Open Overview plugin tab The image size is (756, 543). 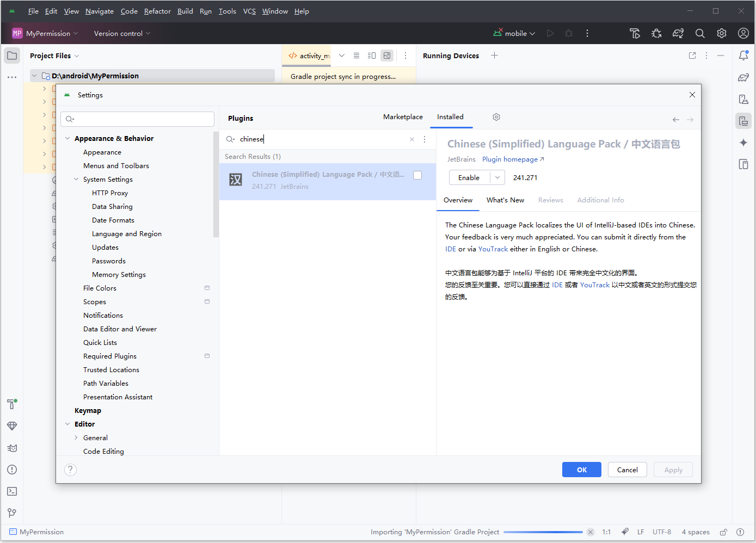(458, 200)
